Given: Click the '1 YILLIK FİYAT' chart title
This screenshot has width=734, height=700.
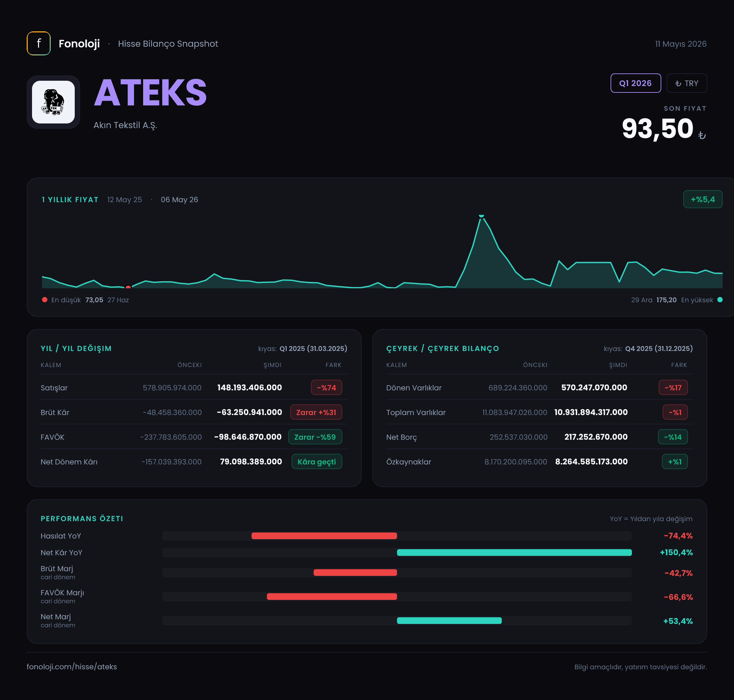Looking at the screenshot, I should pos(70,199).
